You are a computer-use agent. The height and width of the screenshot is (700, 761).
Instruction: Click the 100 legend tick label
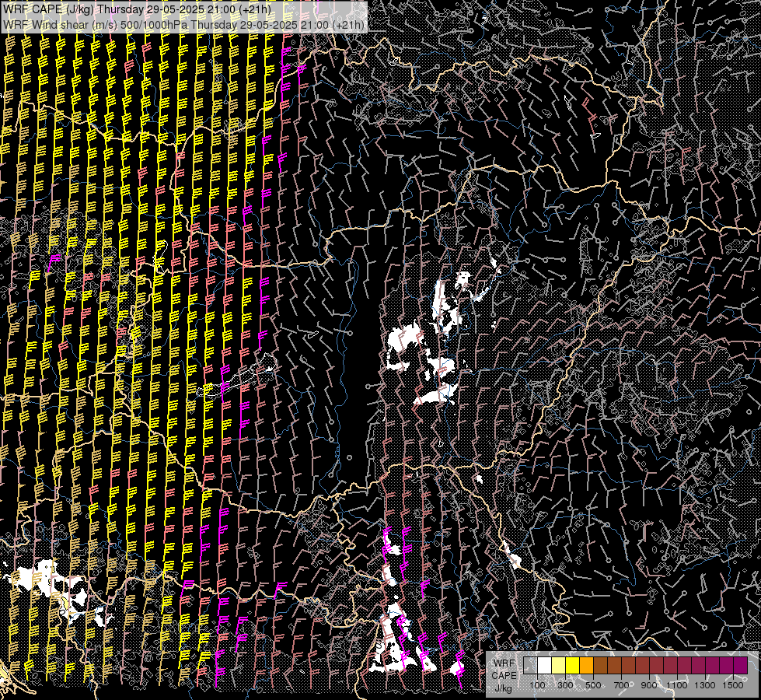(x=537, y=685)
